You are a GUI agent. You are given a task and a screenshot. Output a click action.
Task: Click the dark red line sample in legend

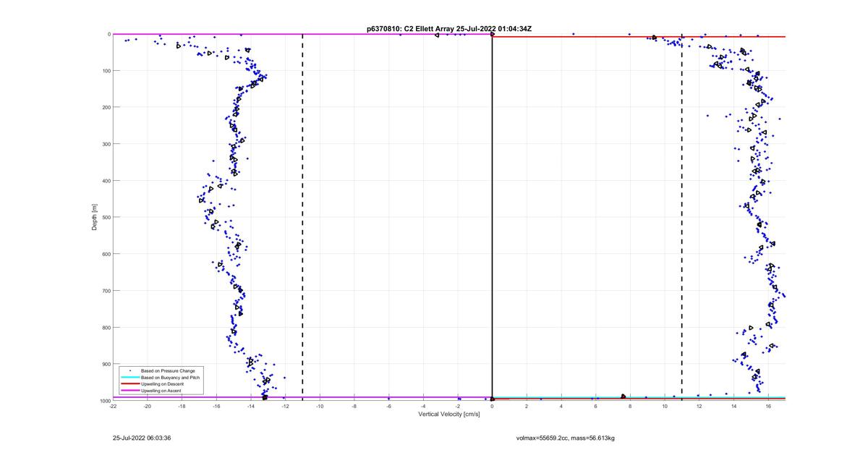(x=130, y=383)
